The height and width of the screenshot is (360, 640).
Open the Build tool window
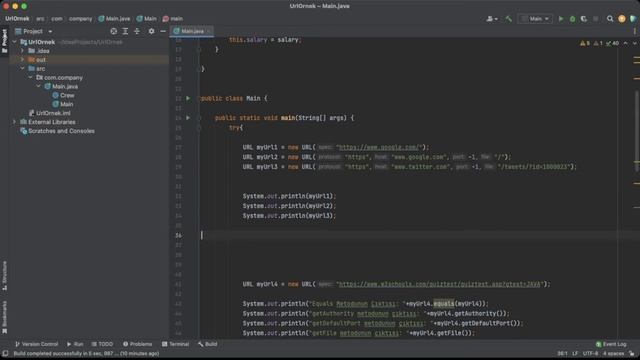pos(208,344)
